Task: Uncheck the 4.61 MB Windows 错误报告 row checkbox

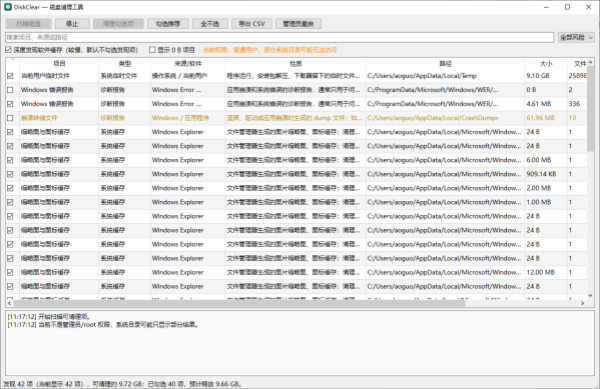Action: tap(10, 104)
